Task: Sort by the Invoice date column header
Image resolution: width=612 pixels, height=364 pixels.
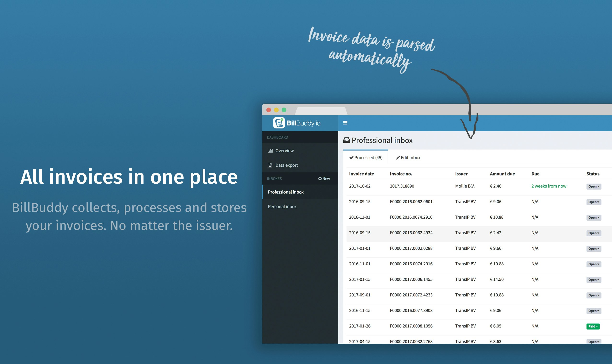Action: 361,174
